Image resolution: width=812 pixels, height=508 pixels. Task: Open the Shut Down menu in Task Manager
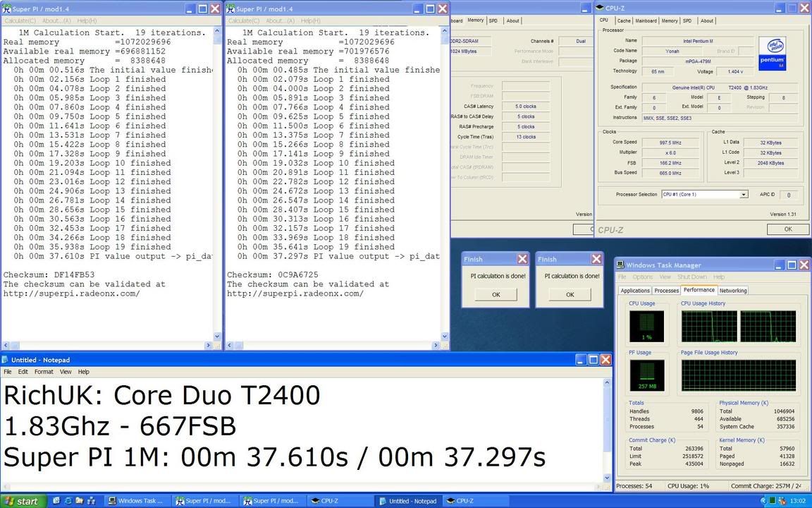[x=692, y=277]
